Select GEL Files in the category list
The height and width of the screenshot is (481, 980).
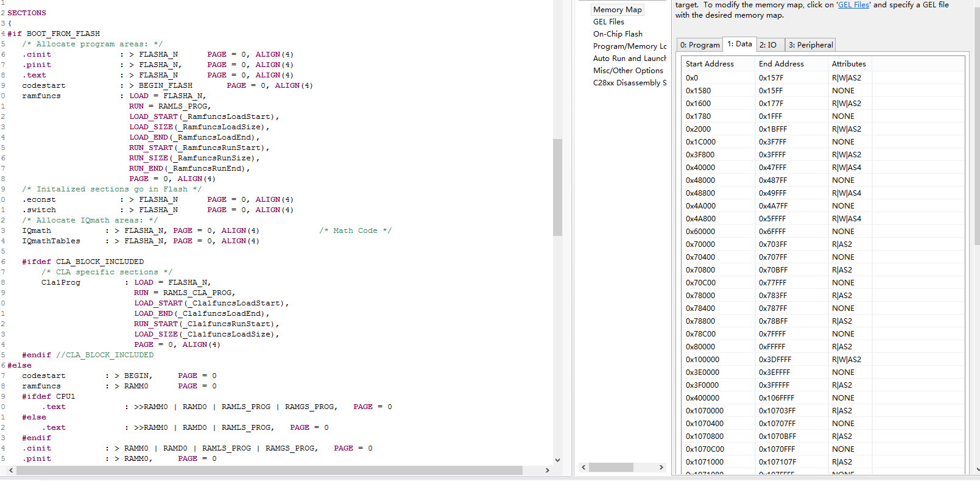608,22
